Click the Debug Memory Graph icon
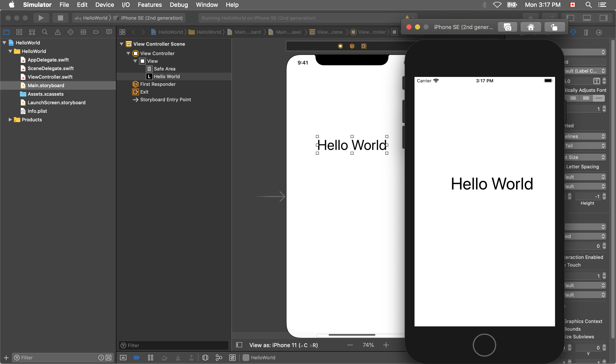616x364 pixels. (x=219, y=358)
